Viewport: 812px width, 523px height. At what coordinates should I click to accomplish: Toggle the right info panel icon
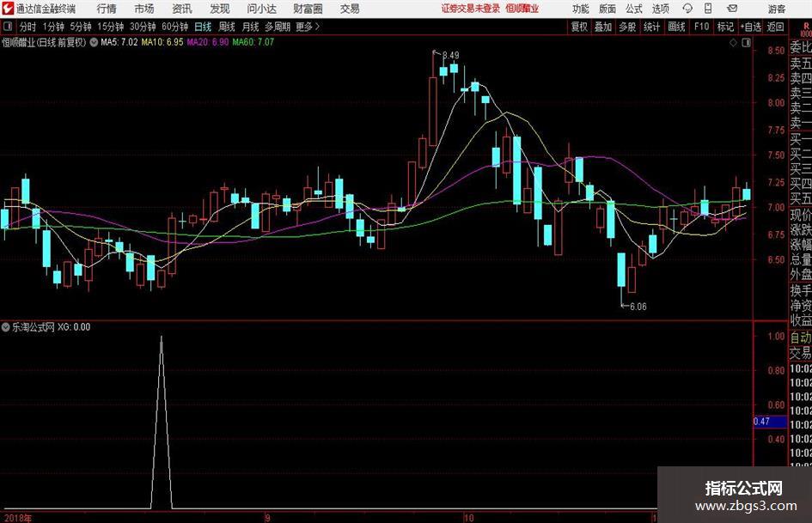pos(746,43)
